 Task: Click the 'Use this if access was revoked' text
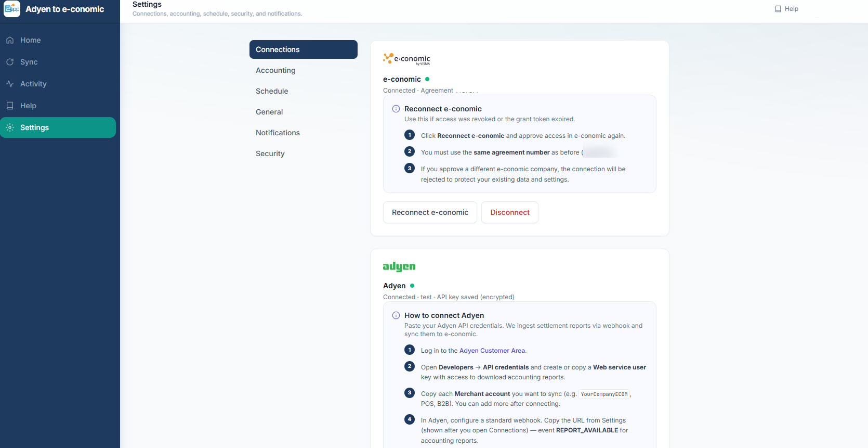point(490,119)
